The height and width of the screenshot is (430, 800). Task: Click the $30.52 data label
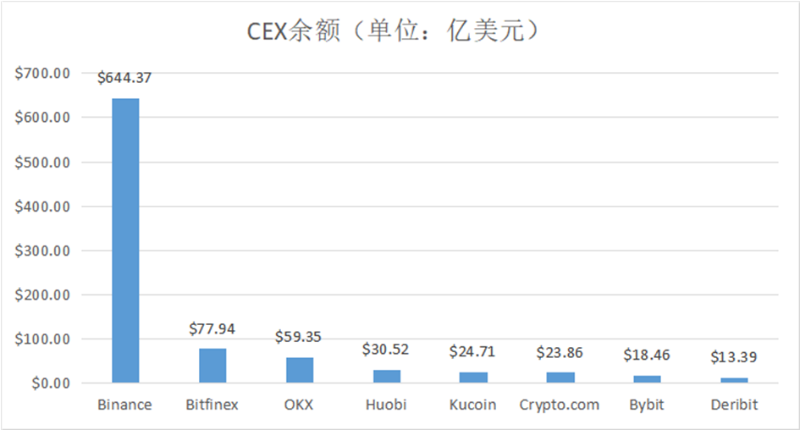pyautogui.click(x=385, y=349)
